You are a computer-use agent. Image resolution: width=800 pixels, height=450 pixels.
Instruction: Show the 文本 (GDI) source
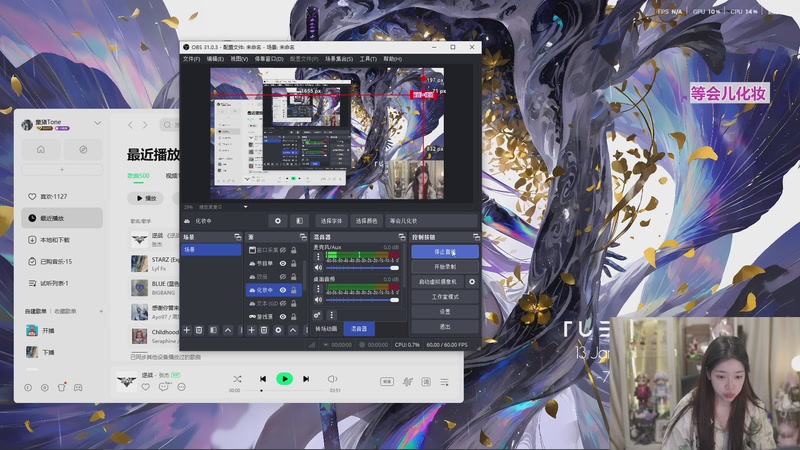pos(283,303)
